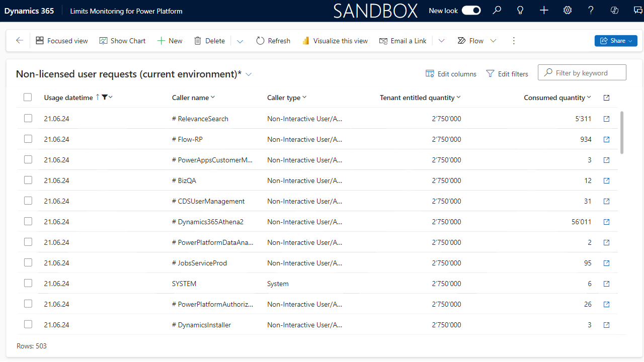Check the Flow-RP row checkbox

tap(28, 139)
